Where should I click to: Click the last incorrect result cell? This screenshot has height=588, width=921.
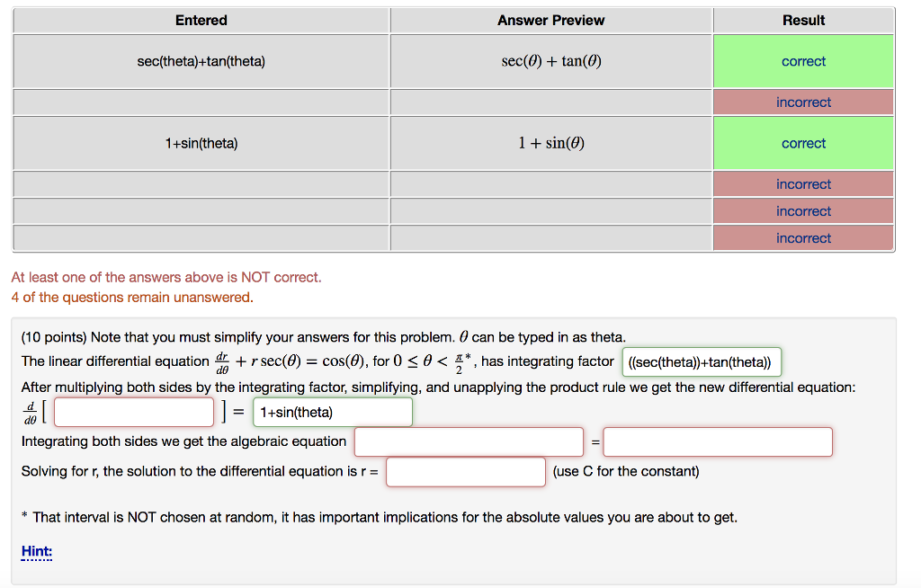point(803,237)
